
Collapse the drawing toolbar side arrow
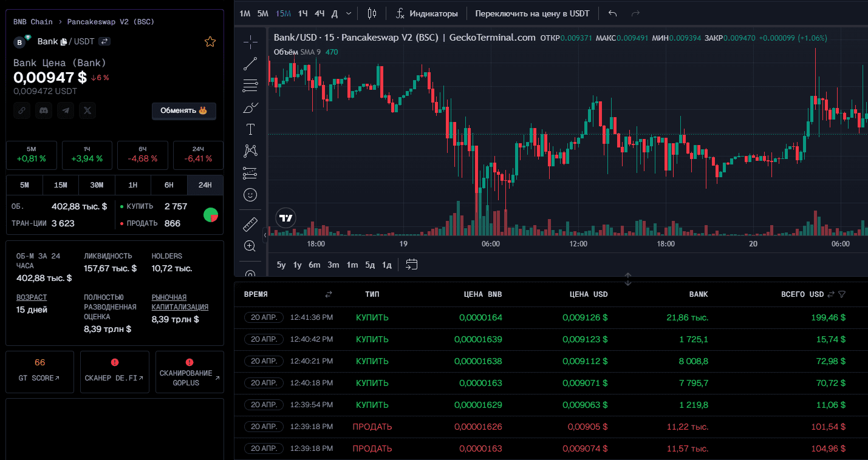coord(265,234)
